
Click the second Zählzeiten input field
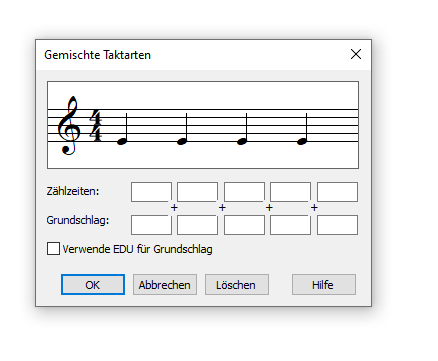point(197,192)
